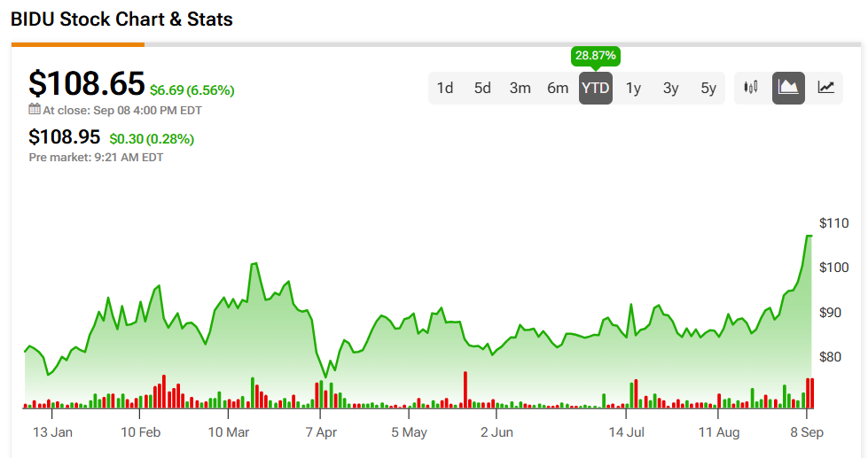Select the filled area chart icon

[x=788, y=88]
